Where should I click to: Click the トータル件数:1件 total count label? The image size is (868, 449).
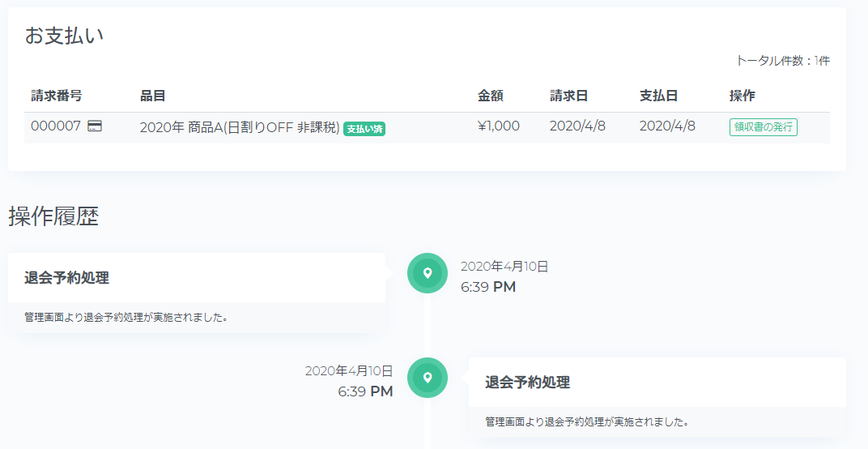click(783, 61)
